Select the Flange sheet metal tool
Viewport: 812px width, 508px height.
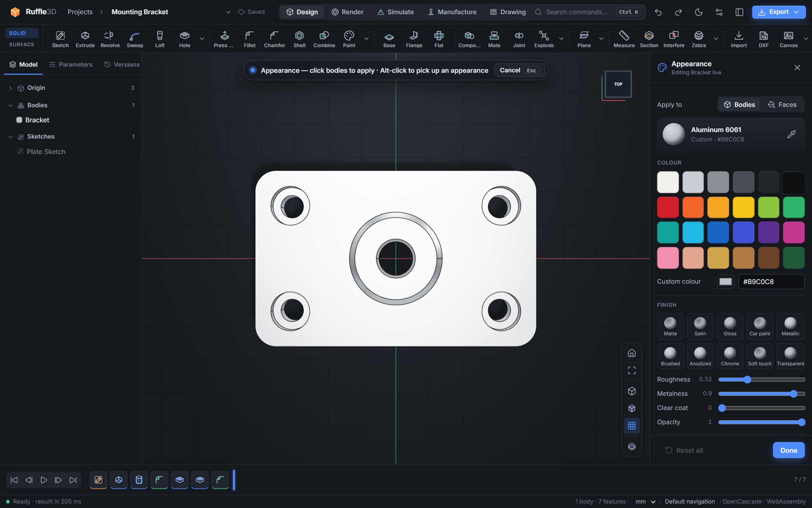tap(414, 39)
